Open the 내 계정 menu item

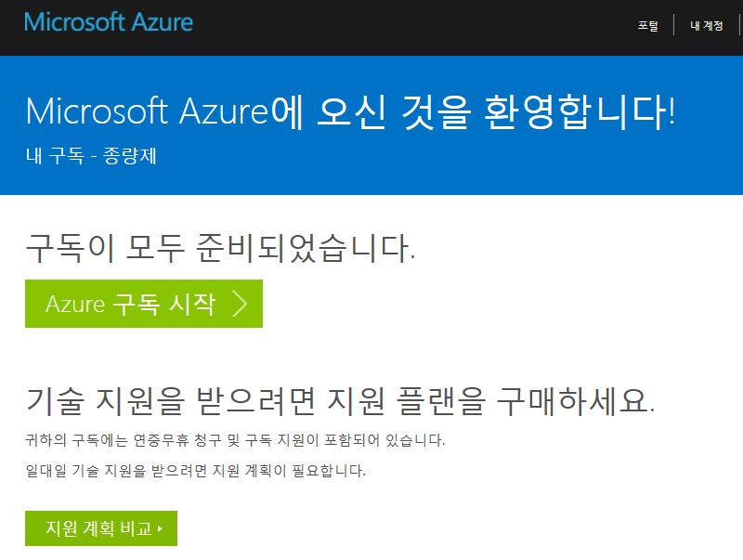pyautogui.click(x=706, y=26)
